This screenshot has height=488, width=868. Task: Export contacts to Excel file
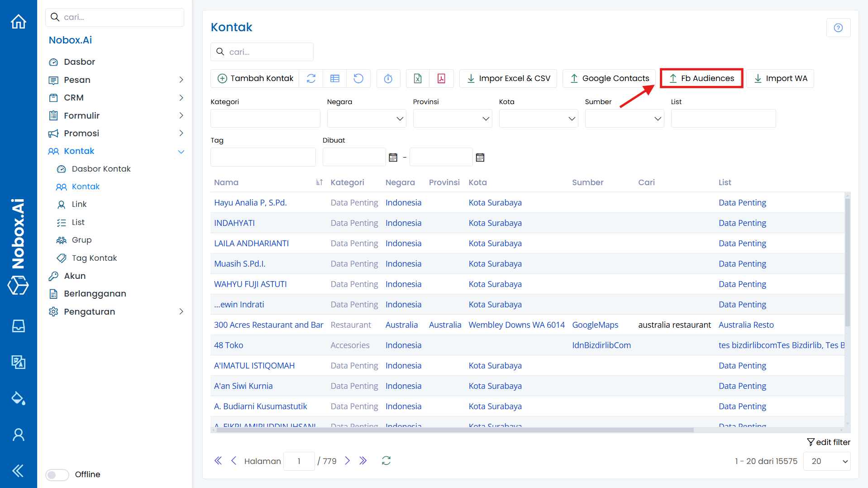(x=417, y=78)
